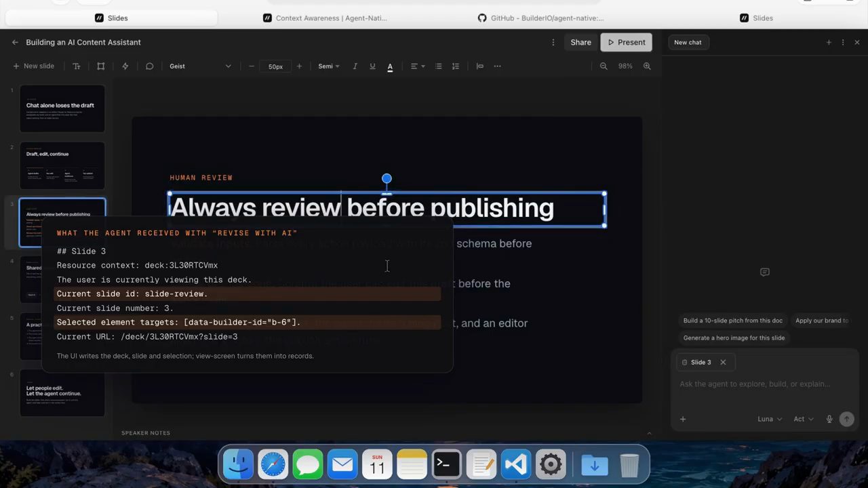Open the Semi font weight dropdown

pyautogui.click(x=329, y=66)
